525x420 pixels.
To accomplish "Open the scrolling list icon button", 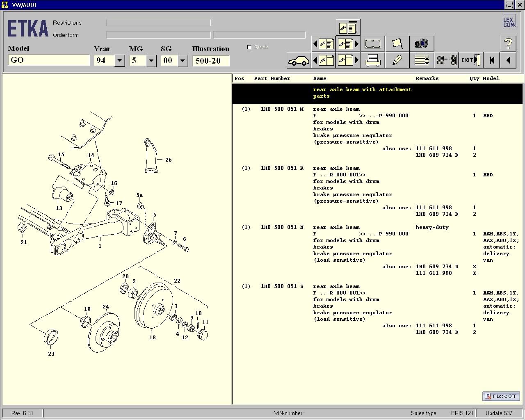I will click(422, 60).
